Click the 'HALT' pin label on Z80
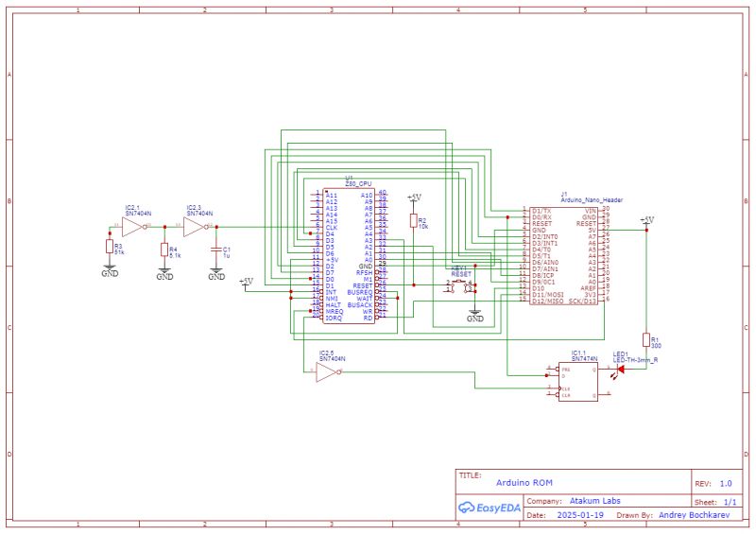 [x=334, y=305]
